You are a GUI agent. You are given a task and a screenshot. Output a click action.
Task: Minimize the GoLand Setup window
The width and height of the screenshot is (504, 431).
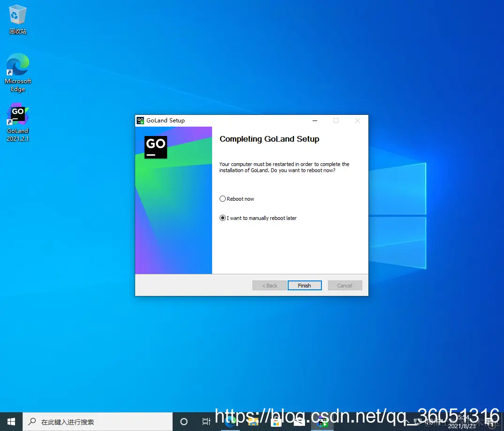coord(315,121)
